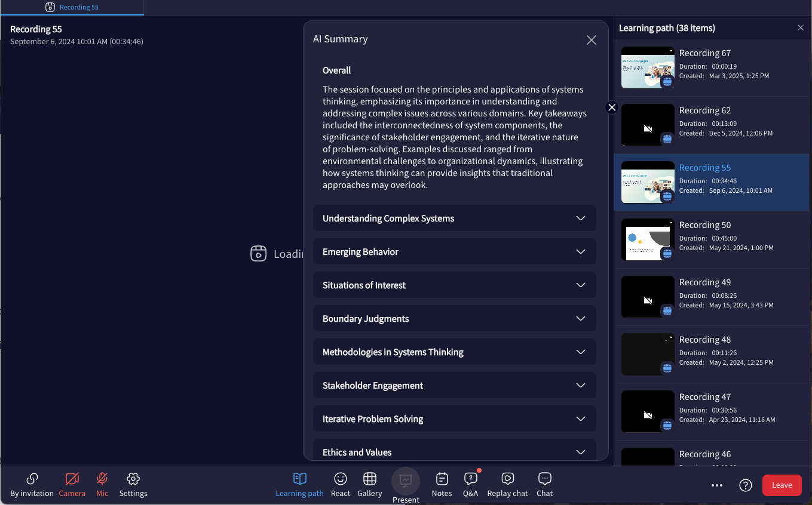The height and width of the screenshot is (505, 812).
Task: Toggle the Learning path panel
Action: tap(299, 484)
